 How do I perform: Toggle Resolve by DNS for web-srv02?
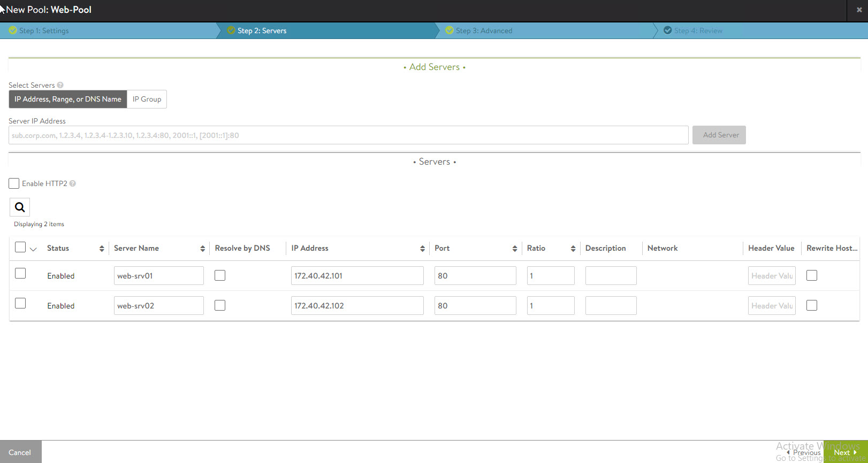220,305
